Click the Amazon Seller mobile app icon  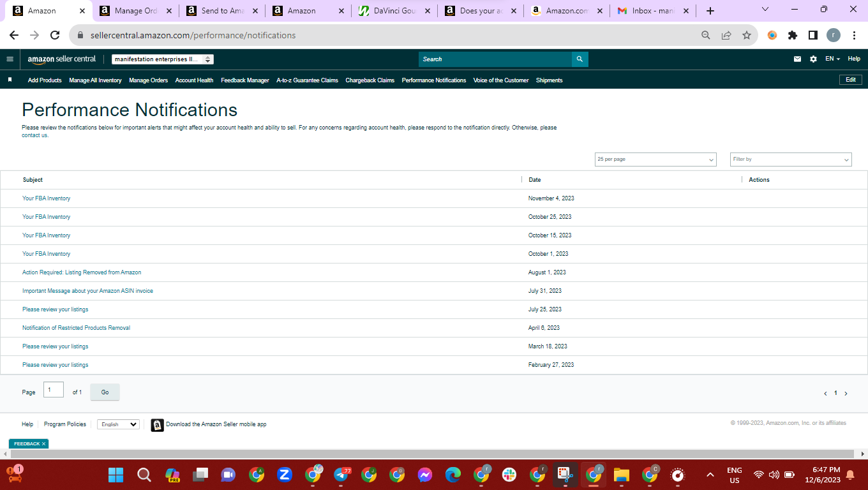click(x=157, y=425)
